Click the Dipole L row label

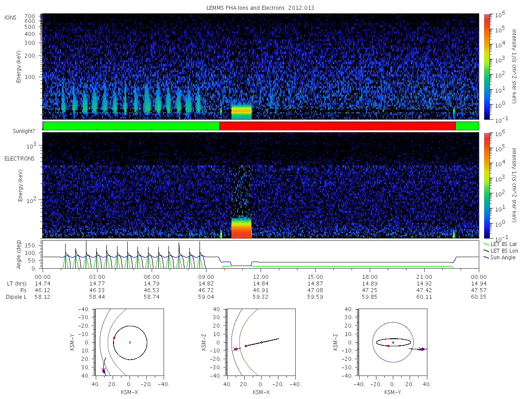coord(16,297)
